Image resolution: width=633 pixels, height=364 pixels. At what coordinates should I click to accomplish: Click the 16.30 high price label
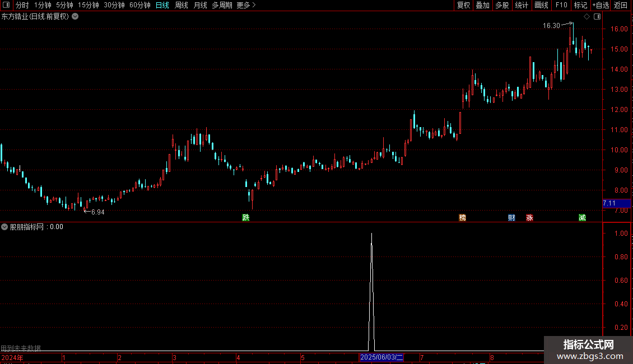(551, 26)
